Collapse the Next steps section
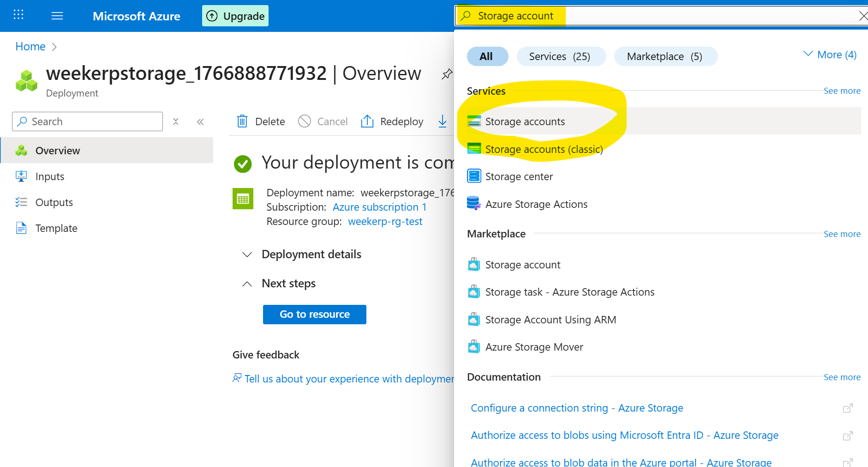This screenshot has width=868, height=467. [x=247, y=284]
